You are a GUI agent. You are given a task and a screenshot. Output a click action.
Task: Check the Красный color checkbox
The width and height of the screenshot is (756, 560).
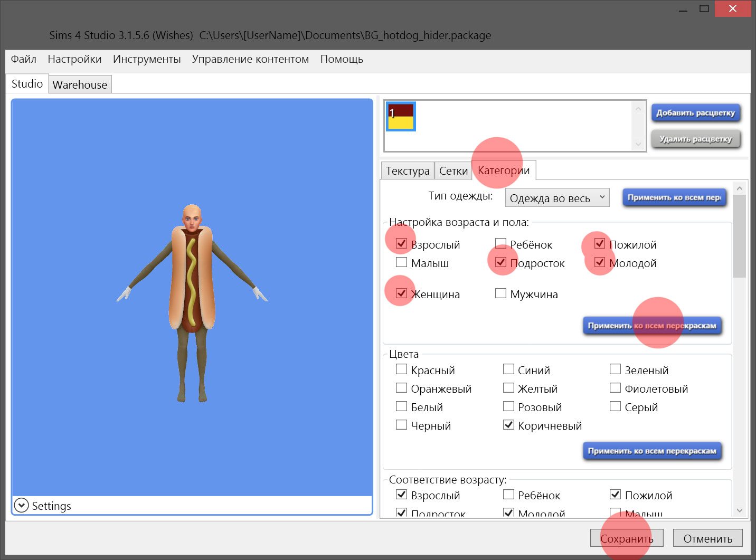(x=401, y=369)
